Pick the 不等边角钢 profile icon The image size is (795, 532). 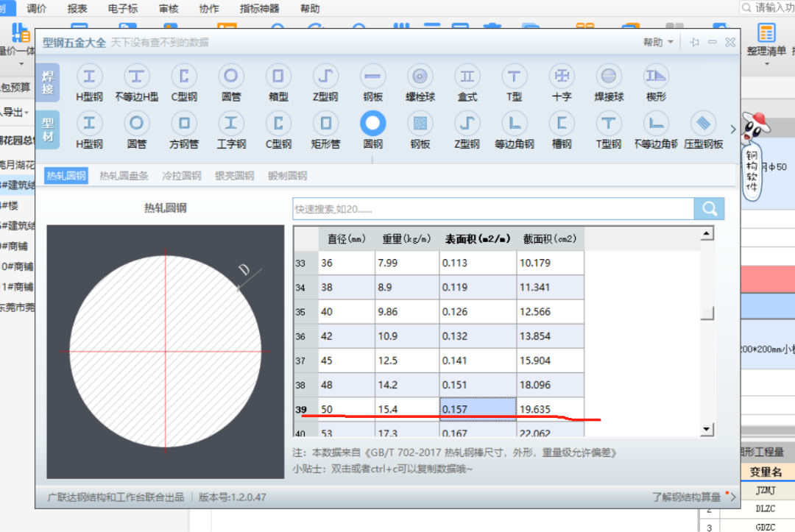click(x=656, y=123)
